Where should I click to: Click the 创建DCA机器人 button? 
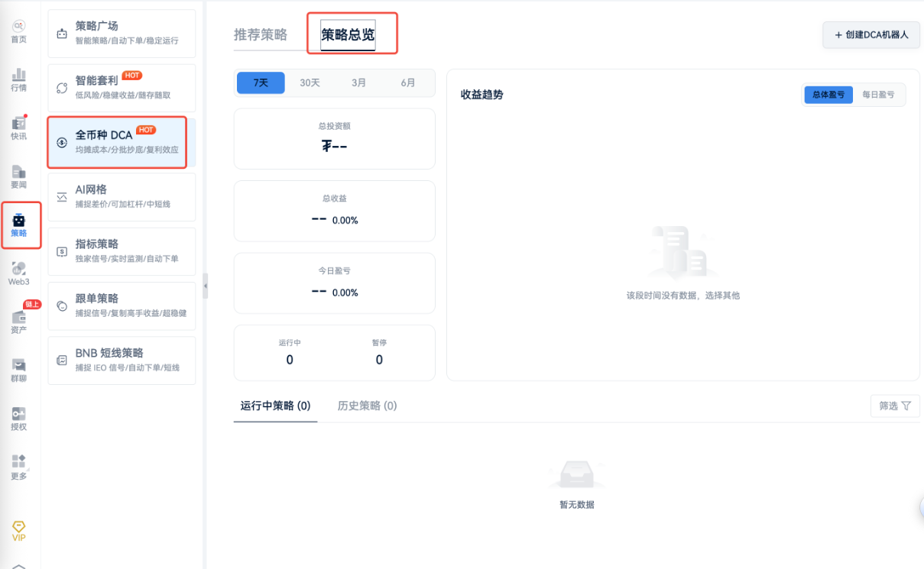click(871, 35)
